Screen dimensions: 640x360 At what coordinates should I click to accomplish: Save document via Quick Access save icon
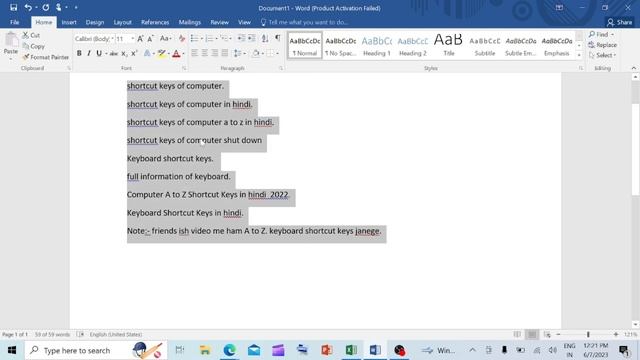(13, 7)
